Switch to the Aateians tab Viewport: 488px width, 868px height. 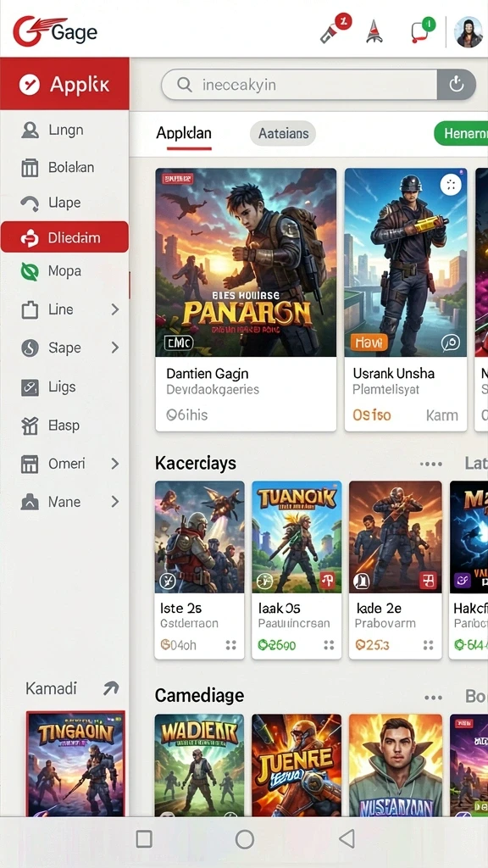tap(283, 133)
